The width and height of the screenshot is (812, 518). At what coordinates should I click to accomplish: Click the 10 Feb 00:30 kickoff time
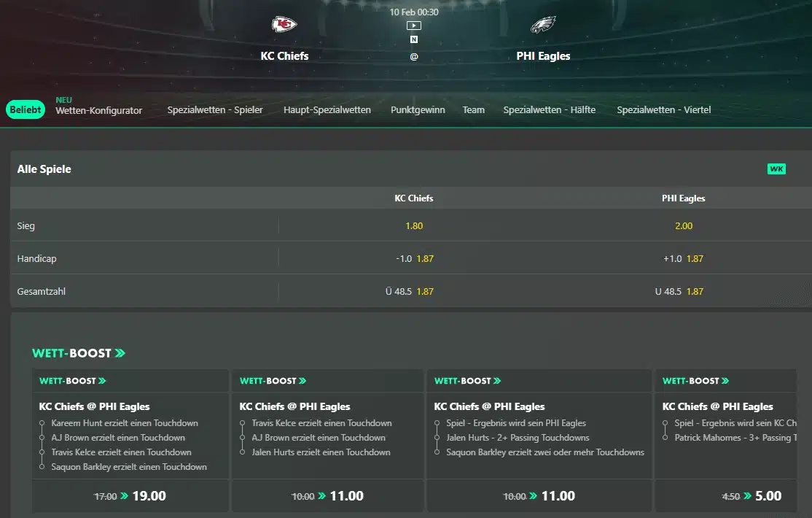coord(414,12)
